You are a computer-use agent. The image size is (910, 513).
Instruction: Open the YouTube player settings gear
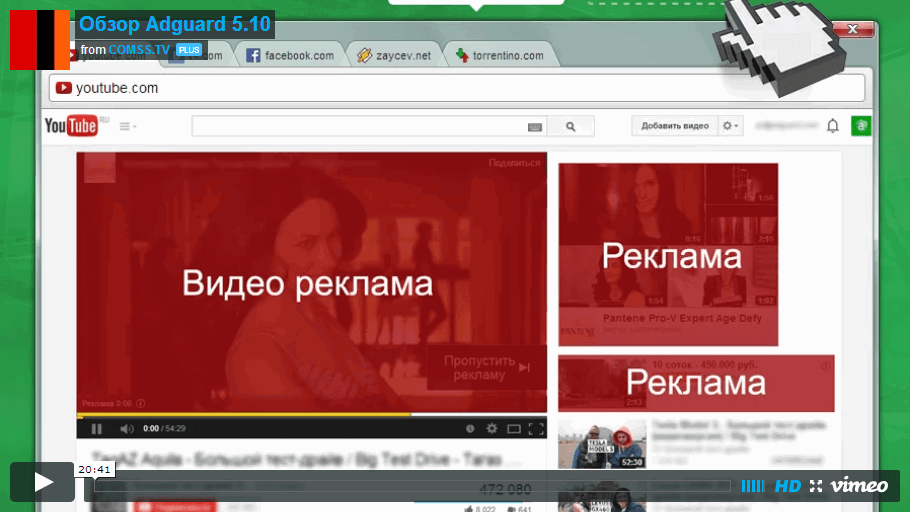tap(492, 428)
